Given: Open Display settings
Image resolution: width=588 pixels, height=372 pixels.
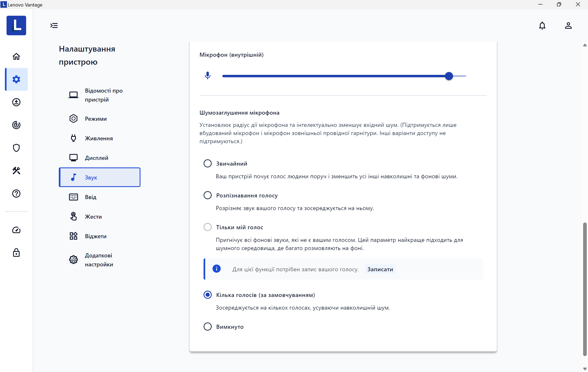Looking at the screenshot, I should click(96, 157).
